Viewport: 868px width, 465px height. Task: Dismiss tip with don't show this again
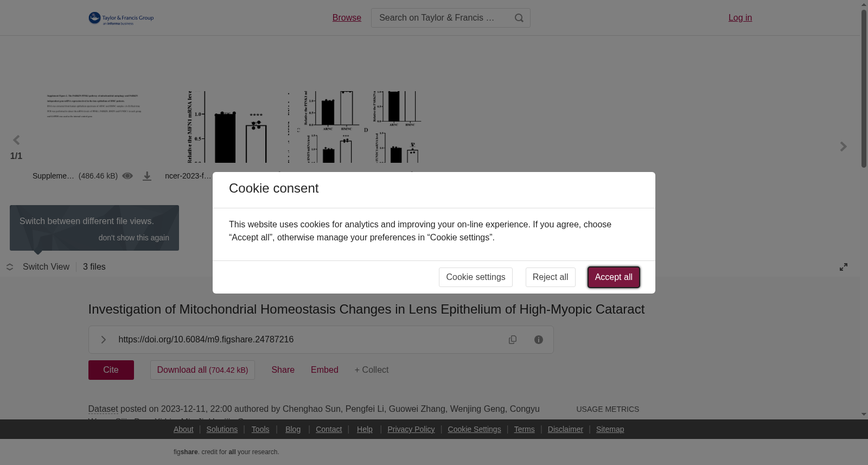coord(134,238)
